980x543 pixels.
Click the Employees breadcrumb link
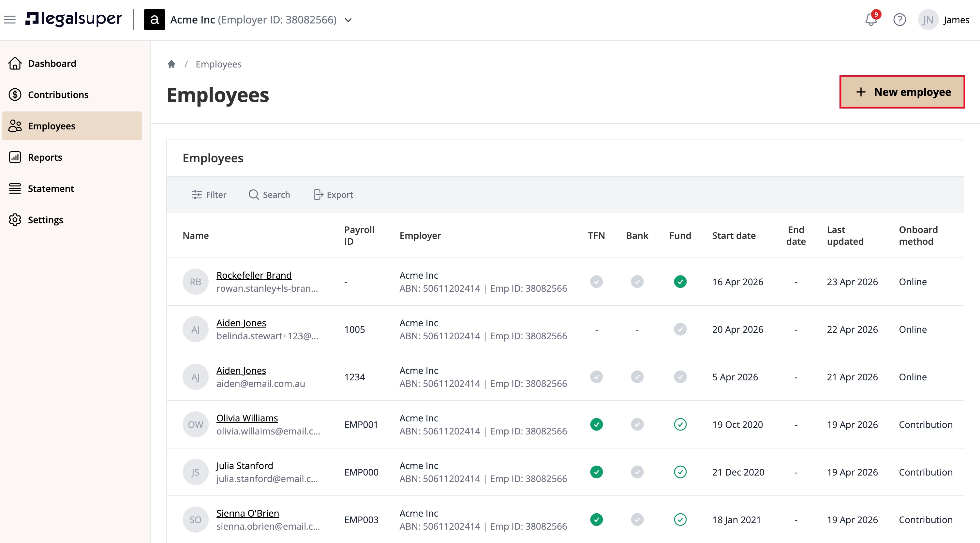(x=218, y=64)
